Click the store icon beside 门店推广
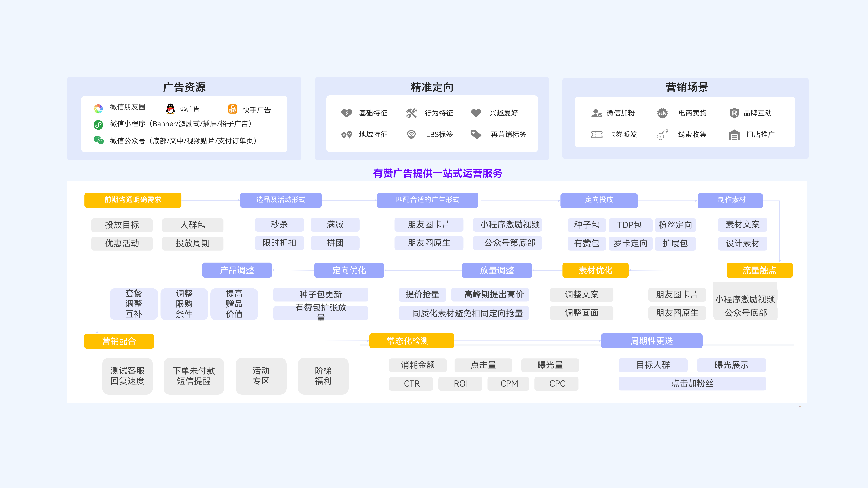The height and width of the screenshot is (488, 868). click(x=734, y=135)
